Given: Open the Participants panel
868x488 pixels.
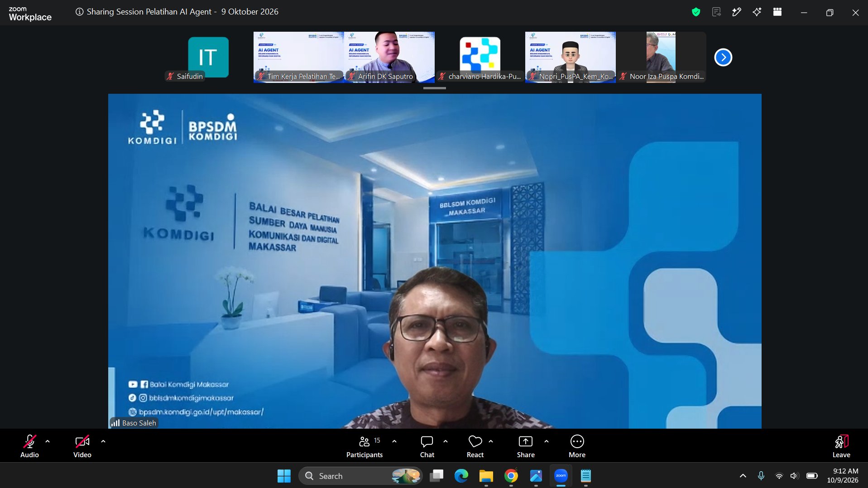Looking at the screenshot, I should pos(364,446).
